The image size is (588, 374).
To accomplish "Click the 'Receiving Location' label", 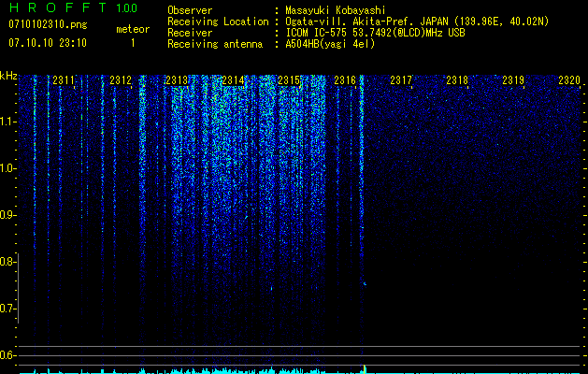I will click(x=218, y=22).
